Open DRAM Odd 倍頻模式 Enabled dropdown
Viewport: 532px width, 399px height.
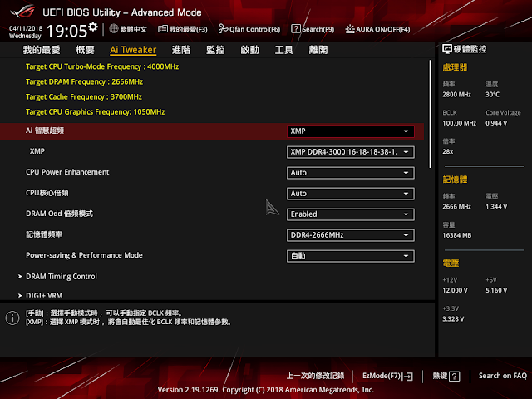click(351, 214)
